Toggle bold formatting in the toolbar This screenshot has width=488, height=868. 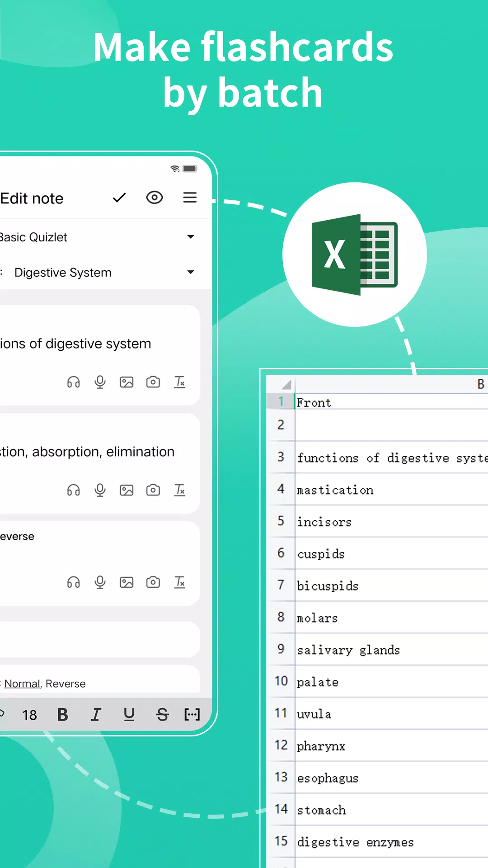coord(63,715)
